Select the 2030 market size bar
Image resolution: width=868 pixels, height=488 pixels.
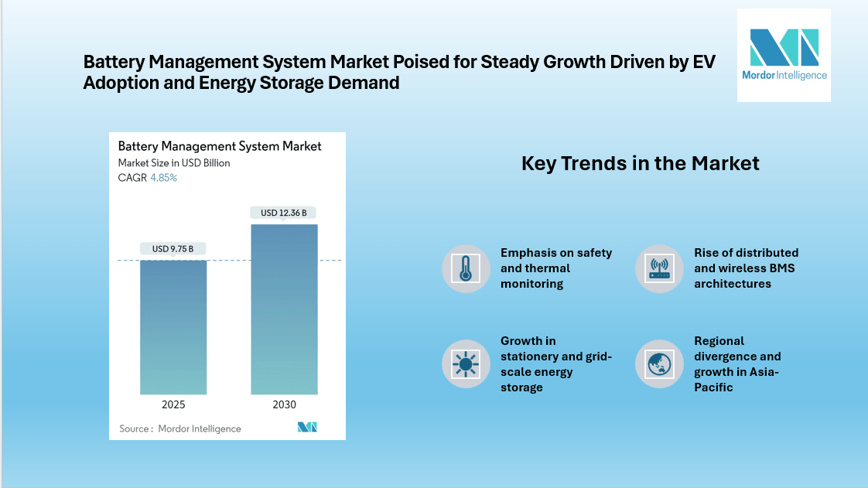284,309
